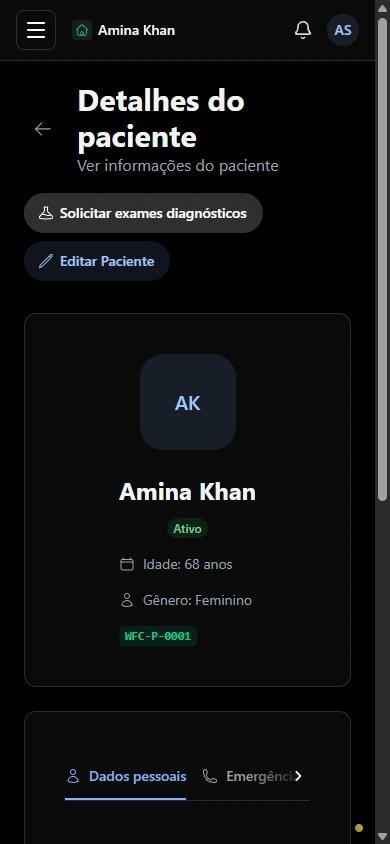Click the WFC-P-0001 patient ID tag
This screenshot has width=390, height=844.
click(x=158, y=636)
